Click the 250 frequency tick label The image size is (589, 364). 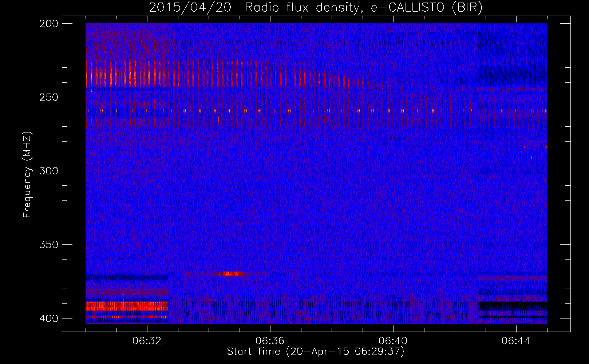pyautogui.click(x=49, y=97)
